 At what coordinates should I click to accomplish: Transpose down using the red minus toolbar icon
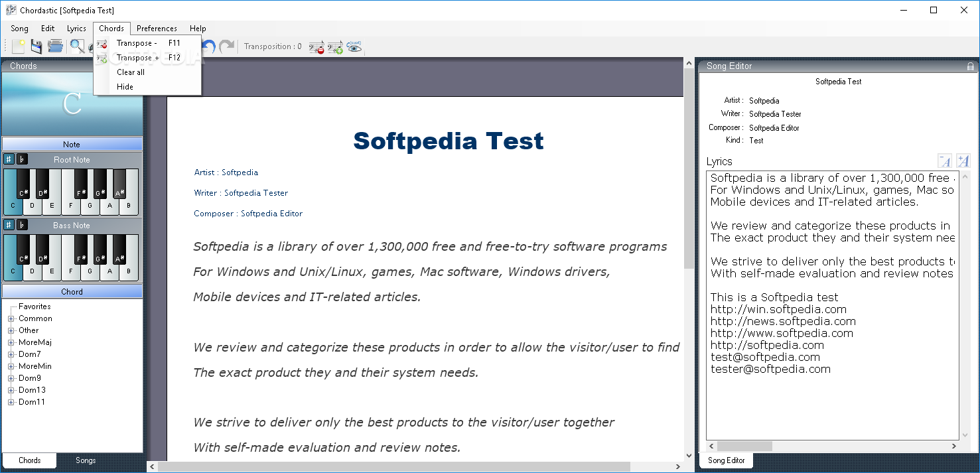point(316,47)
